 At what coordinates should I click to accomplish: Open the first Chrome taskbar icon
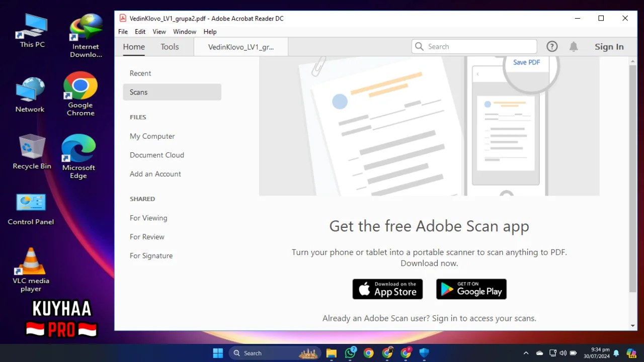369,353
